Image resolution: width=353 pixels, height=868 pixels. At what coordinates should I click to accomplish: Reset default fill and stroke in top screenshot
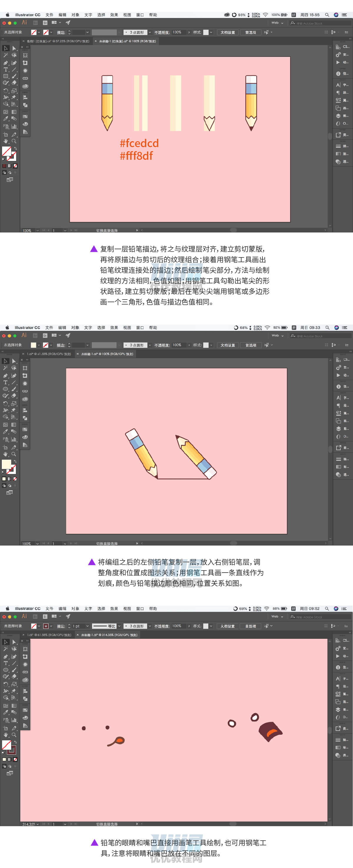3,159
